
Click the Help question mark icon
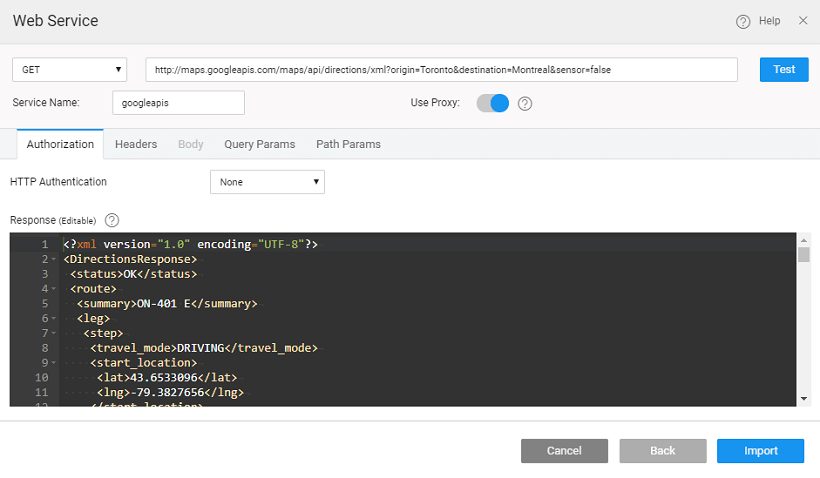(x=743, y=21)
